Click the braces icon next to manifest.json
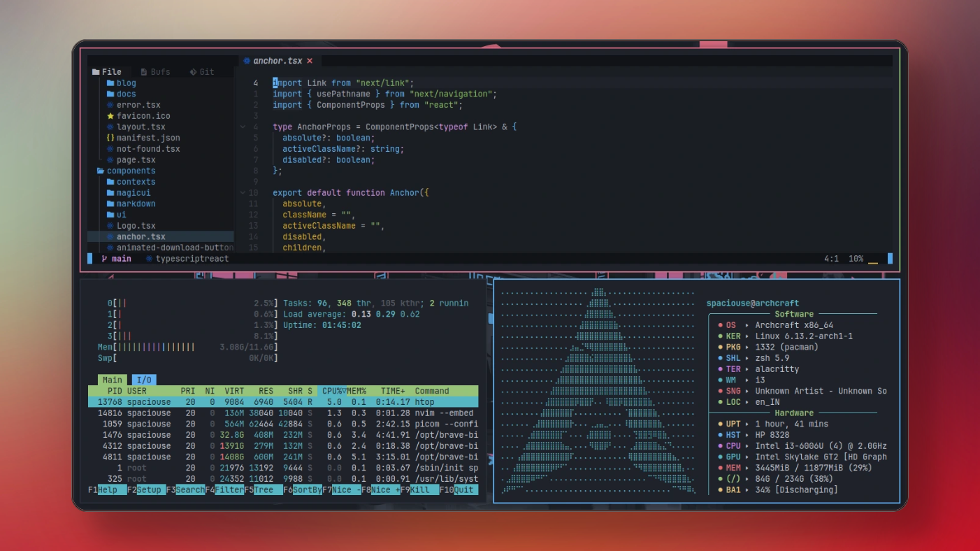980x551 pixels. coord(110,138)
